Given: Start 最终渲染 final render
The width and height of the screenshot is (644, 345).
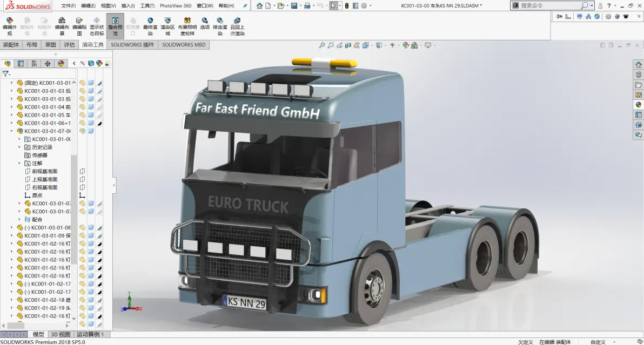Looking at the screenshot, I should tap(150, 26).
